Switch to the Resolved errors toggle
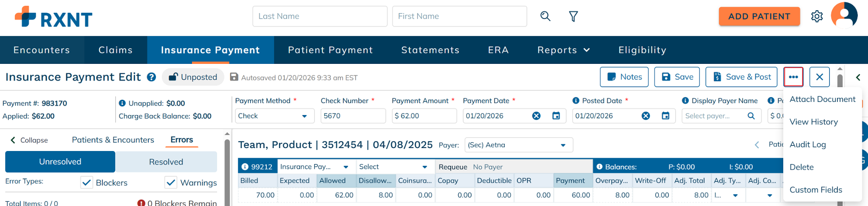The width and height of the screenshot is (868, 206). 166,162
